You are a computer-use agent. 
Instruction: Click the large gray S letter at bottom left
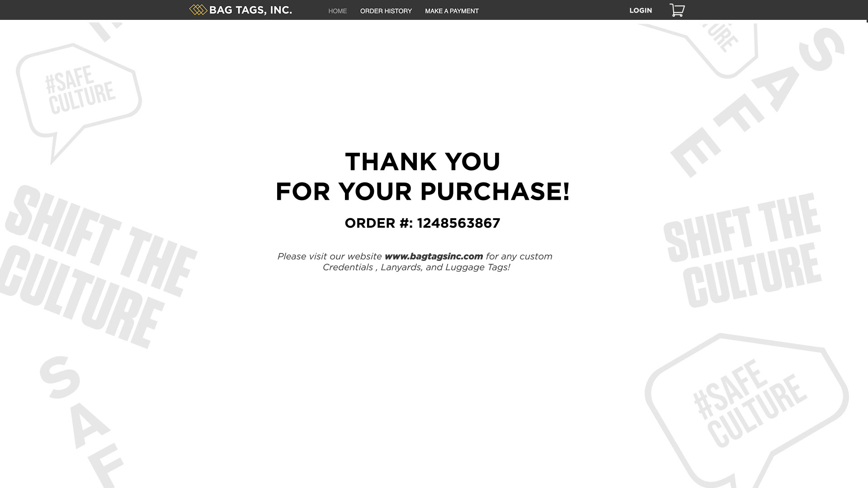pos(60,377)
